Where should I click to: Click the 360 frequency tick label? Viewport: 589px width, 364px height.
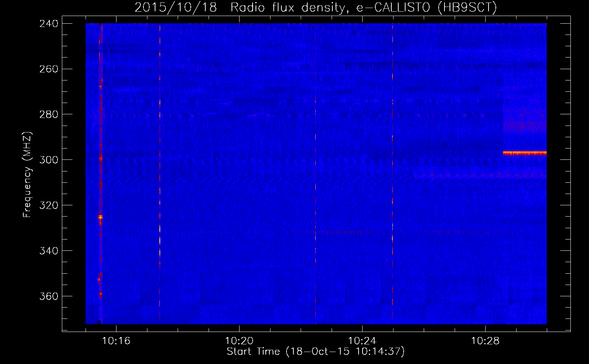pos(48,296)
